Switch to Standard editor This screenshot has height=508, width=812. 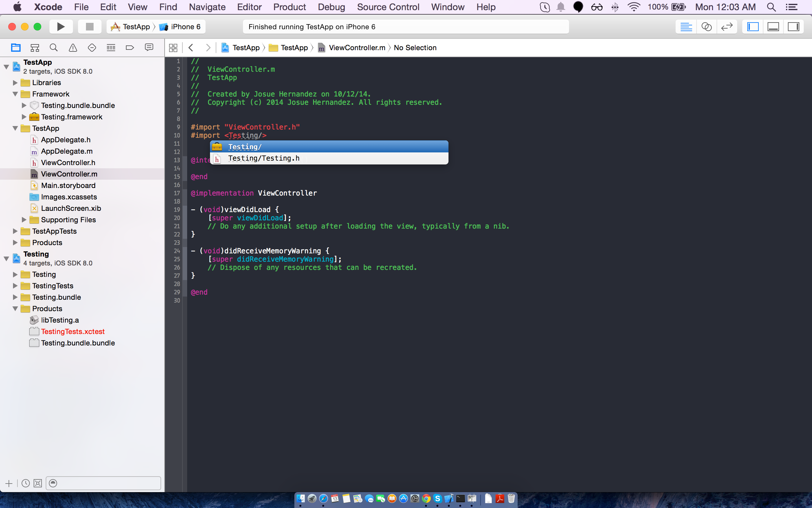[686, 27]
